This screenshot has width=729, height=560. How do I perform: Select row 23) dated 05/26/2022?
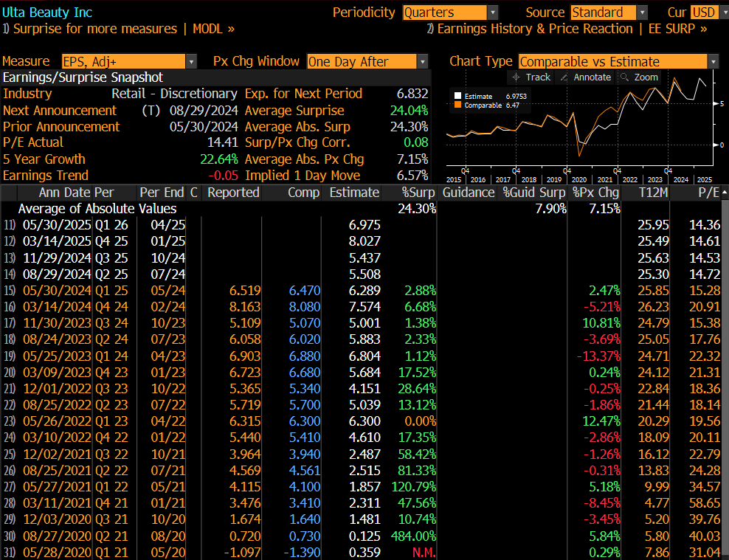point(362,421)
